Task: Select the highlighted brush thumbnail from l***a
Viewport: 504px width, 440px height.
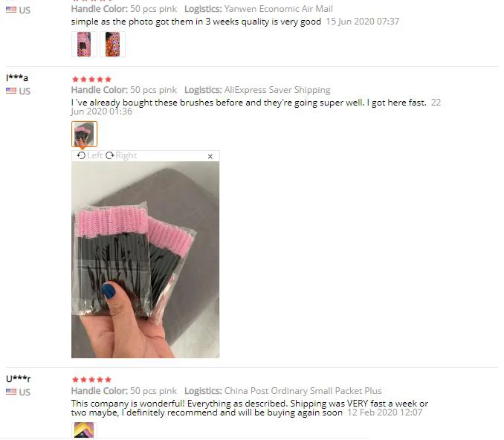Action: pos(84,134)
